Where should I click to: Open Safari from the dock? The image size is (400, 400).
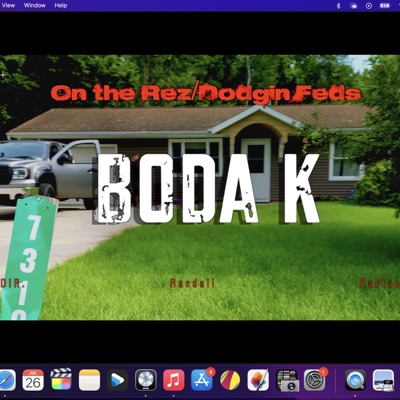click(x=7, y=380)
